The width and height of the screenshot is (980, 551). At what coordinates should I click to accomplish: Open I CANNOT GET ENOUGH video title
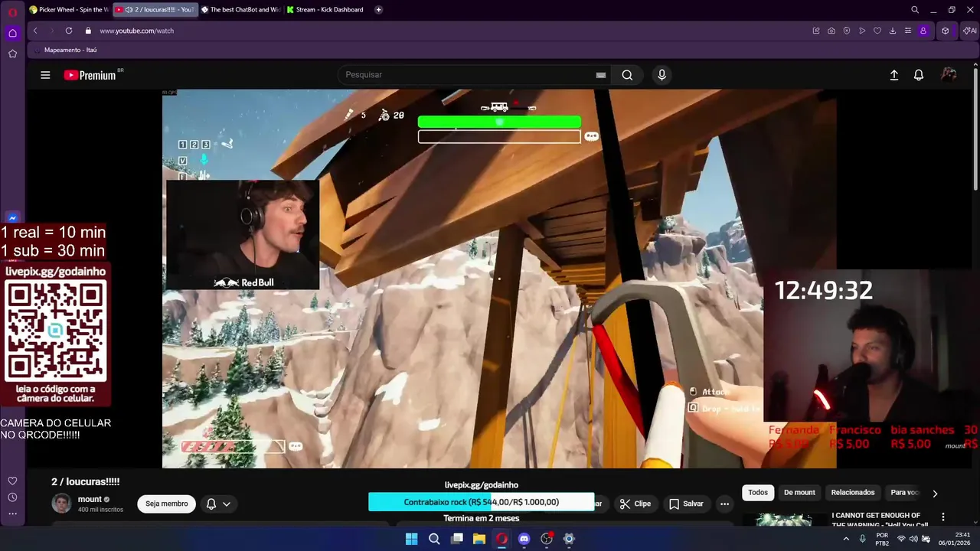pos(880,520)
